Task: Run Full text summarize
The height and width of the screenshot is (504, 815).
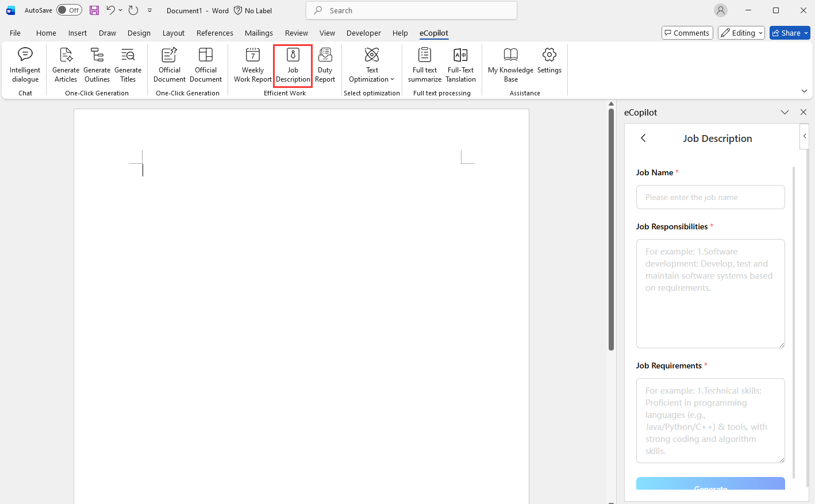Action: click(x=424, y=64)
